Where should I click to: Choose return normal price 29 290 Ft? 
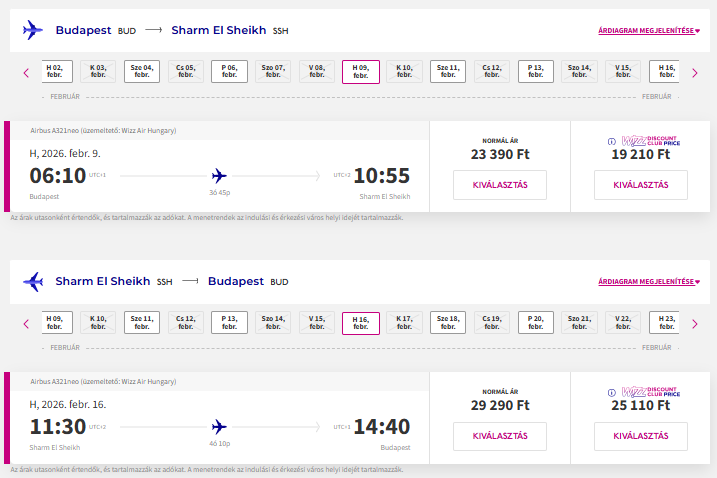click(500, 436)
